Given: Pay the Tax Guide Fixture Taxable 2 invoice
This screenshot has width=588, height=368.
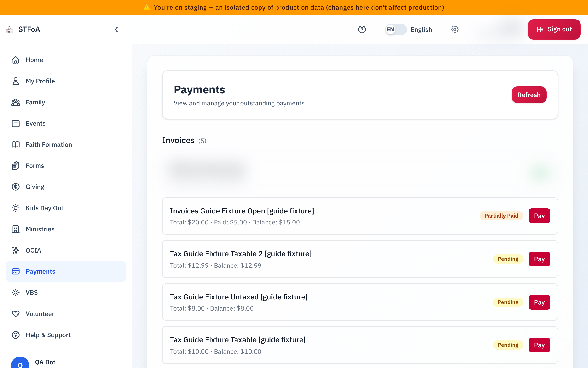Looking at the screenshot, I should [539, 259].
